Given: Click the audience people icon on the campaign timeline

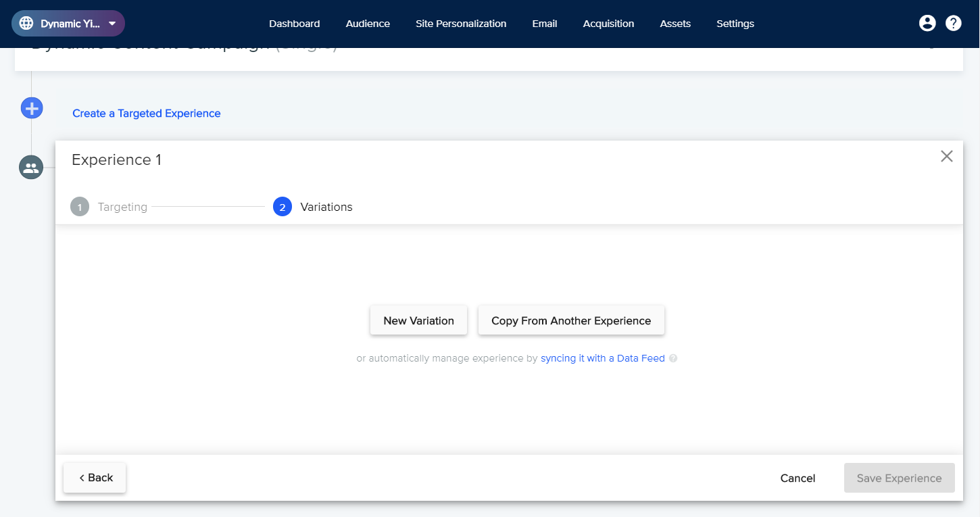Looking at the screenshot, I should pos(31,167).
